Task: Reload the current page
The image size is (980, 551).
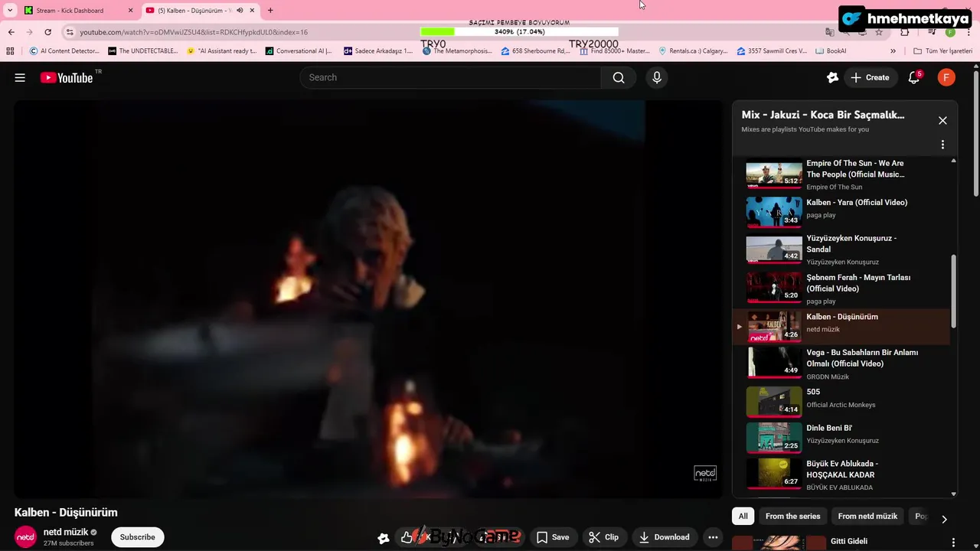Action: 47,32
